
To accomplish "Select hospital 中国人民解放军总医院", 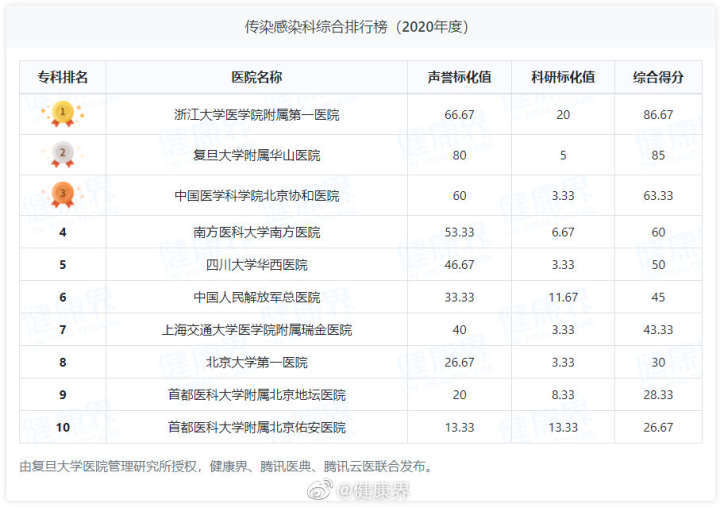I will pyautogui.click(x=257, y=297).
